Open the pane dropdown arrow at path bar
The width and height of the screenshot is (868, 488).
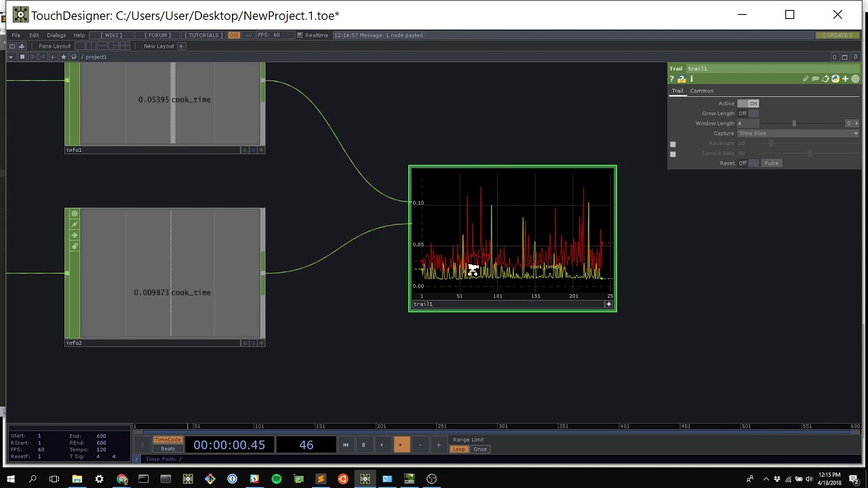coord(12,57)
